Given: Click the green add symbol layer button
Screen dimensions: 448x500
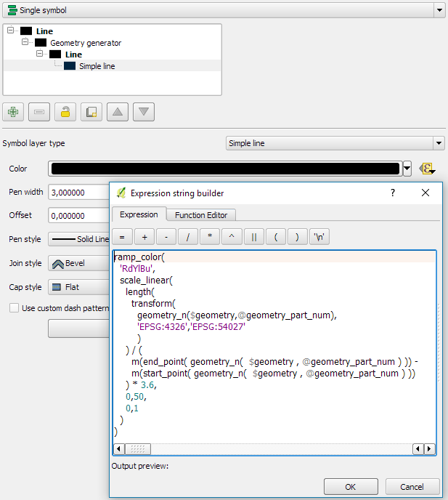Looking at the screenshot, I should 13,112.
